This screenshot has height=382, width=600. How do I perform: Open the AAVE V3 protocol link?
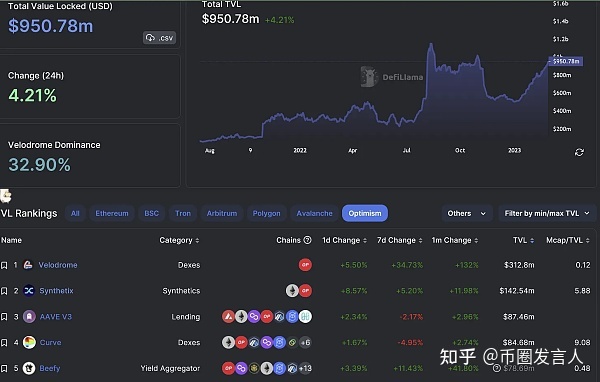click(55, 317)
